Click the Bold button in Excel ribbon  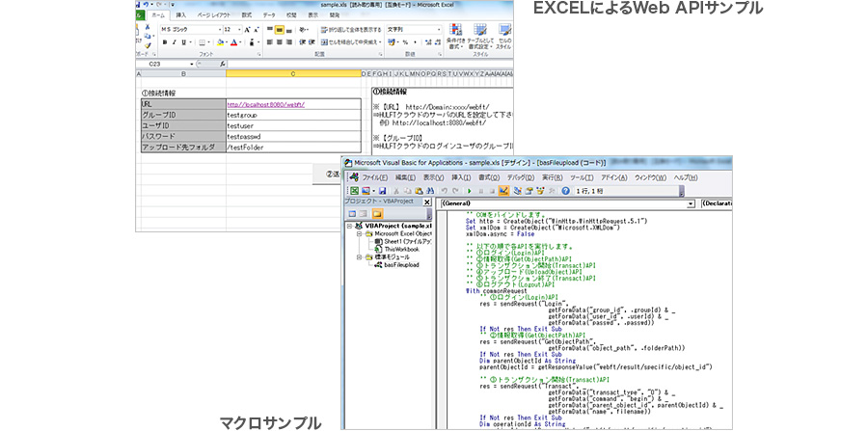(x=165, y=42)
